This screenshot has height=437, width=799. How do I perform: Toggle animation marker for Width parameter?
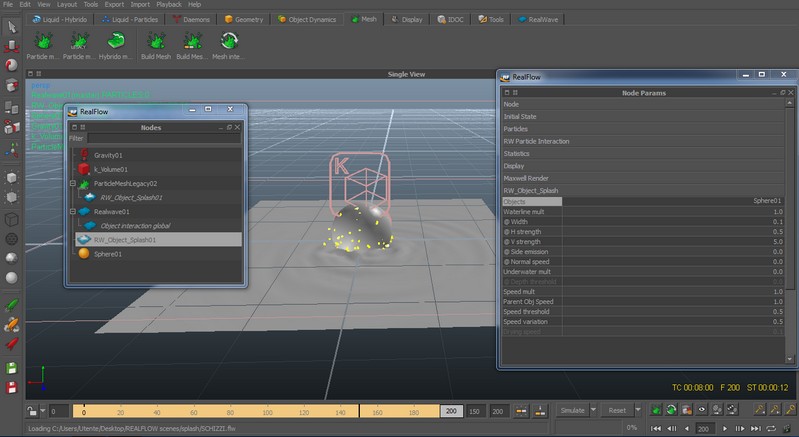tap(507, 222)
